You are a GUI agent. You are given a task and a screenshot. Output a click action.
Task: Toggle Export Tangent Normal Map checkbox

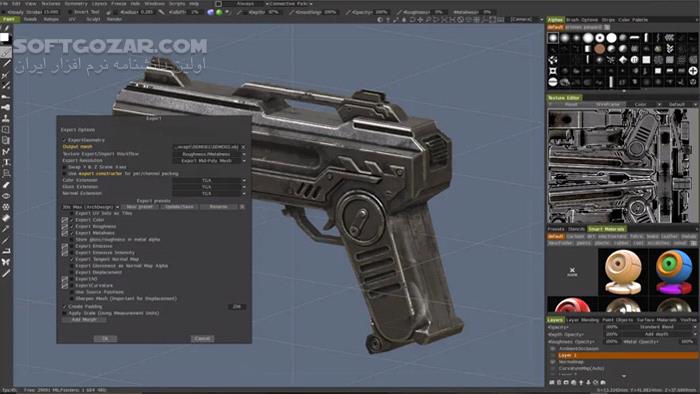[72, 259]
